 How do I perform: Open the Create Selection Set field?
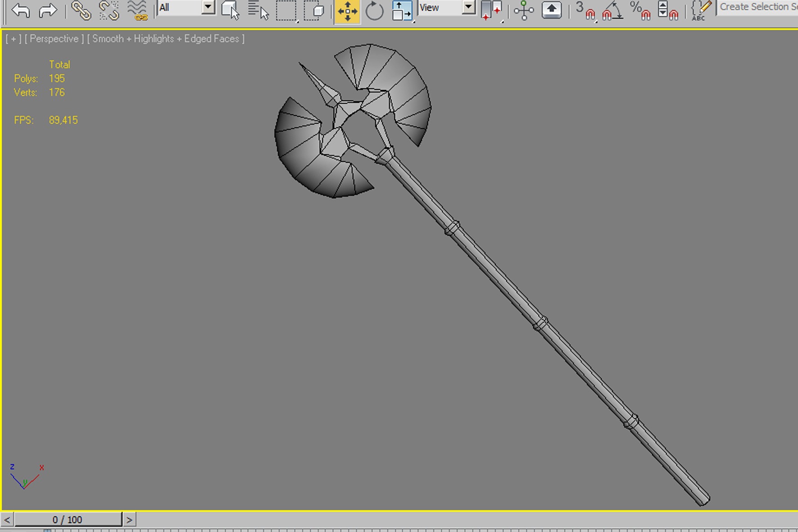coord(757,7)
